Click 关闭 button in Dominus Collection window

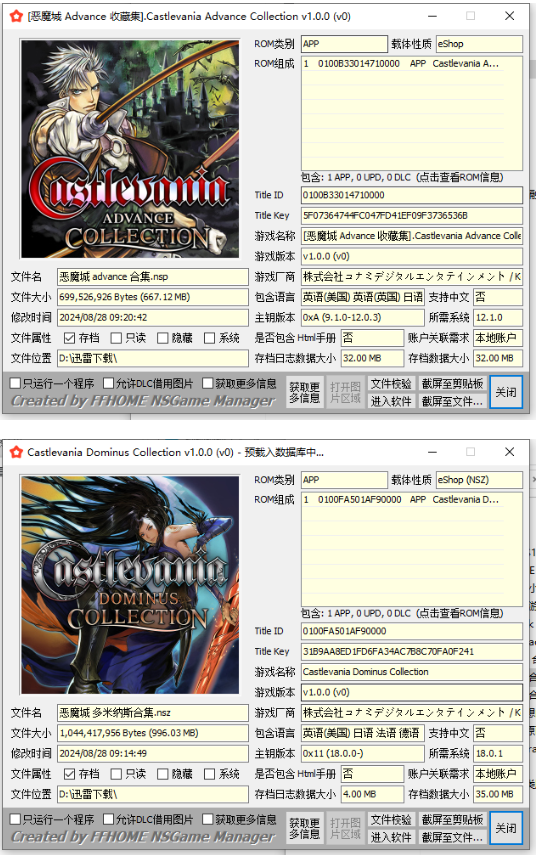(x=505, y=828)
